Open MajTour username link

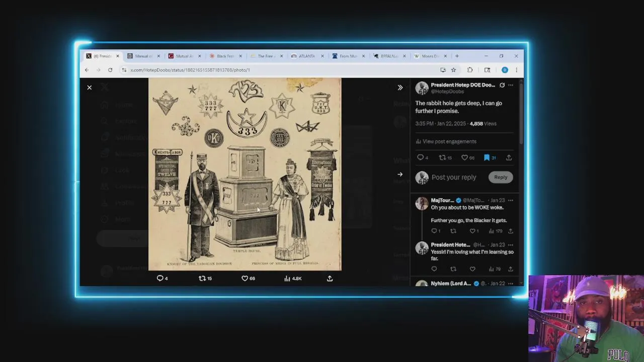tap(443, 200)
